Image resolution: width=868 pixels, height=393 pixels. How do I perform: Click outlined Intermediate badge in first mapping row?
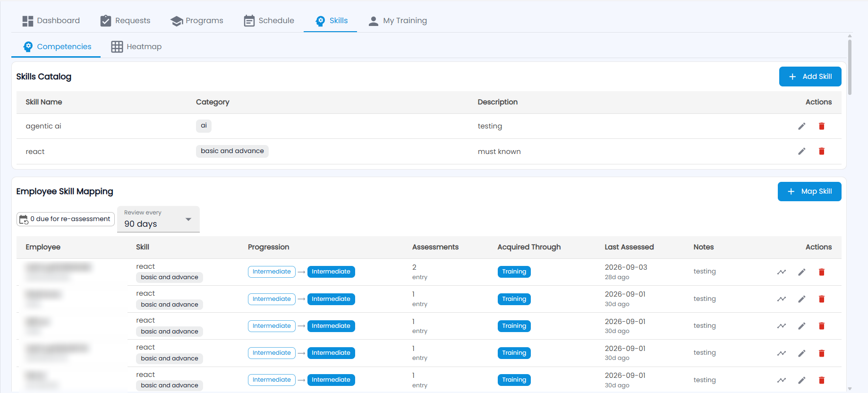point(272,272)
